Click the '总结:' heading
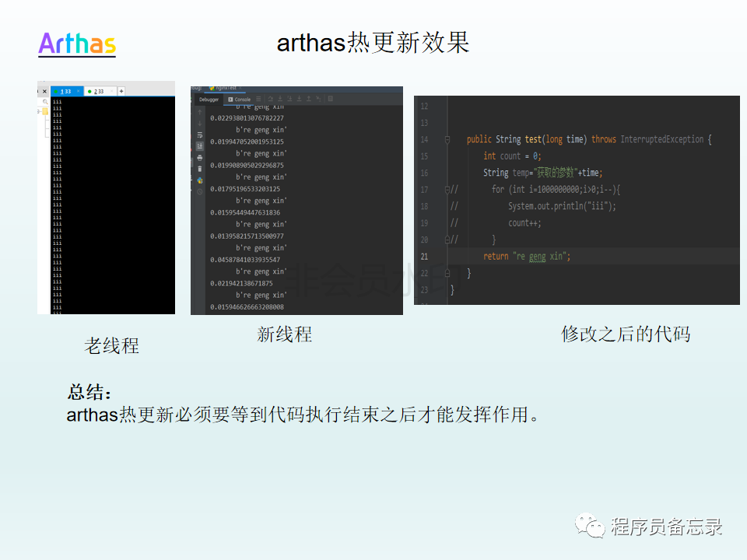 (x=90, y=392)
